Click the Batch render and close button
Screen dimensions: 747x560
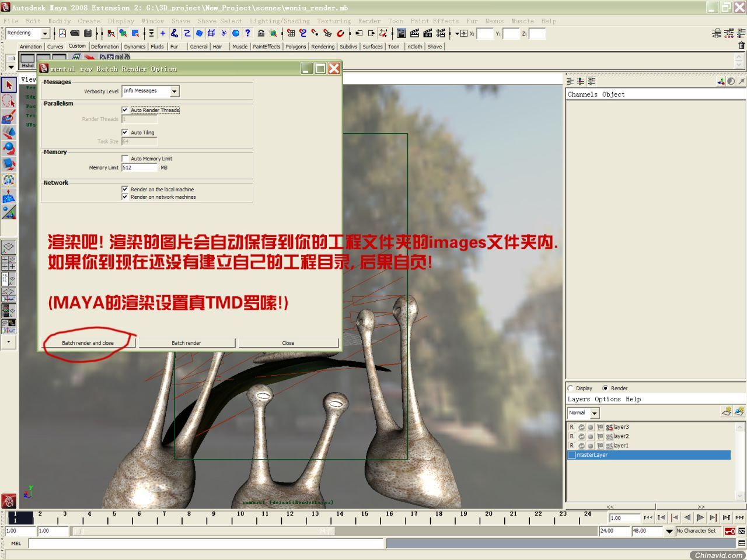[x=88, y=343]
